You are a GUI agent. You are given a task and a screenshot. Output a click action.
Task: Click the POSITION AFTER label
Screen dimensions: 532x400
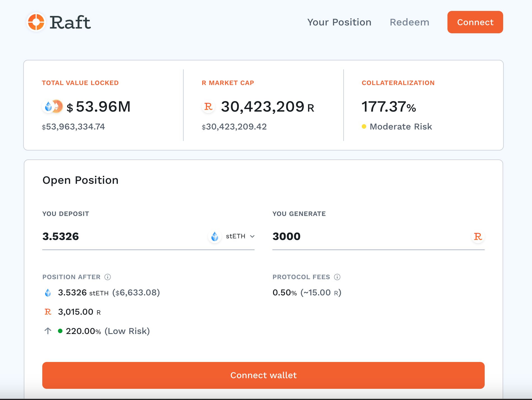[x=71, y=277]
